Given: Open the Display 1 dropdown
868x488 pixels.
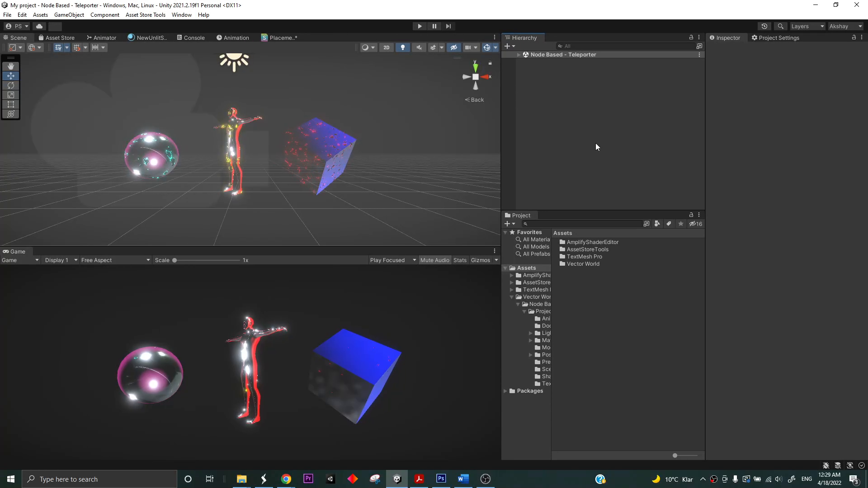Looking at the screenshot, I should click(61, 260).
